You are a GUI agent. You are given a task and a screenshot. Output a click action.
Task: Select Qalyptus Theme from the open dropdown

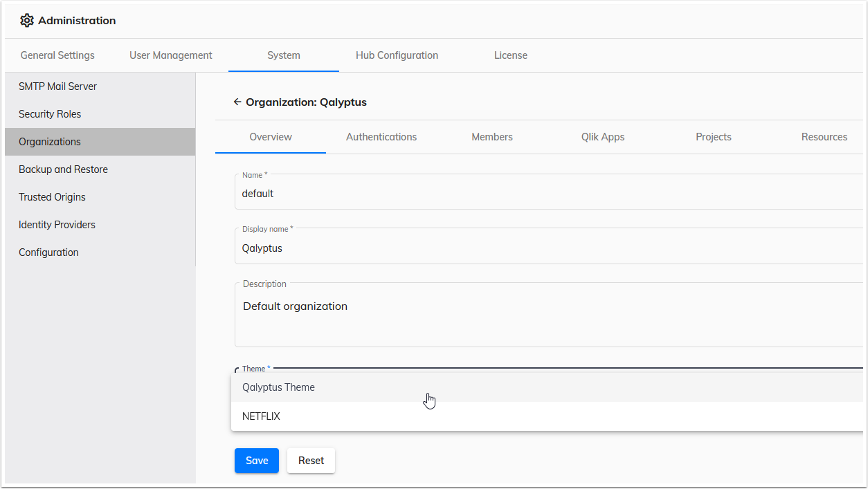[278, 387]
